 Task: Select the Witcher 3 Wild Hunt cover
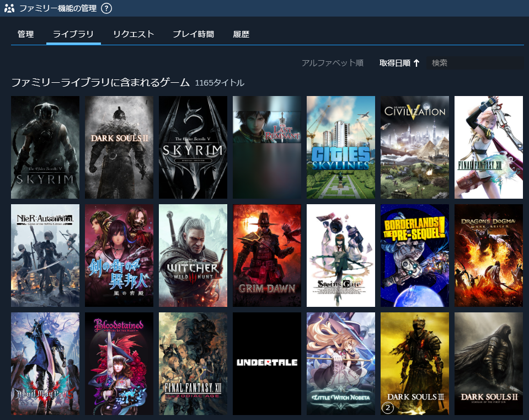click(x=193, y=256)
